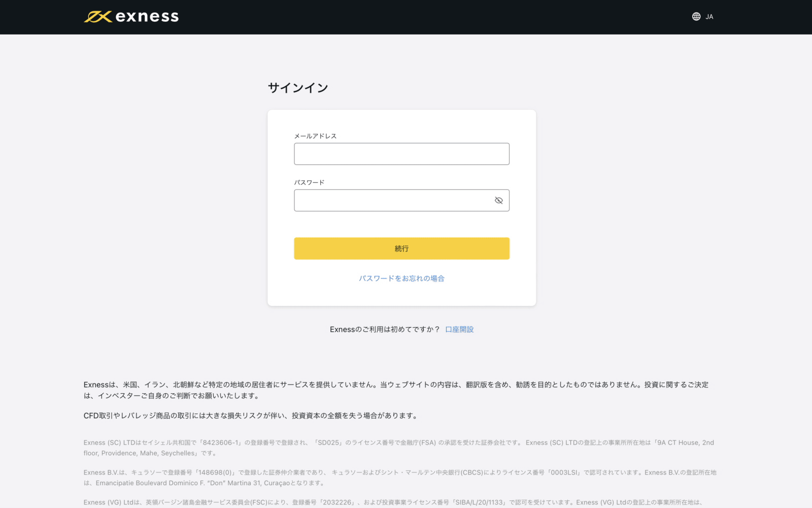
Task: Focus the メールアドレス email input field
Action: point(401,154)
